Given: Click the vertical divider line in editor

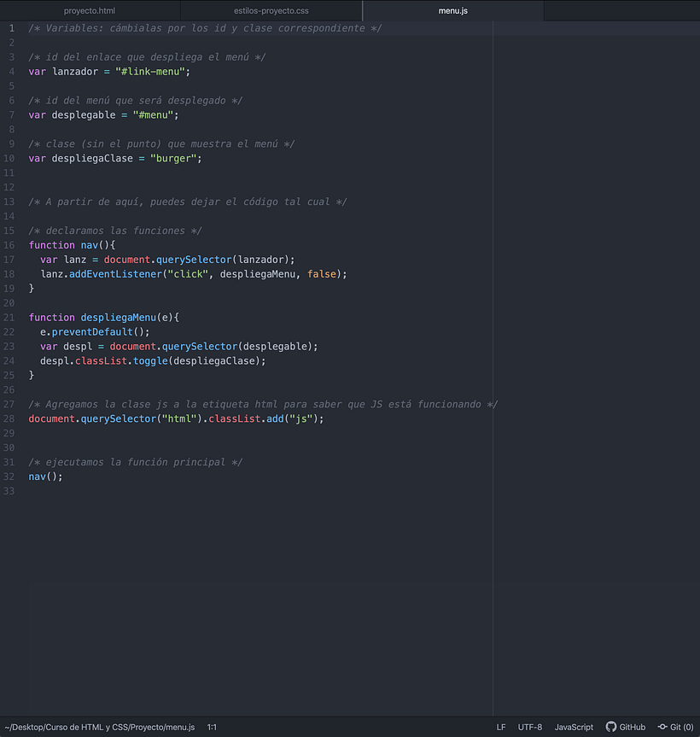Looking at the screenshot, I should click(x=493, y=342).
